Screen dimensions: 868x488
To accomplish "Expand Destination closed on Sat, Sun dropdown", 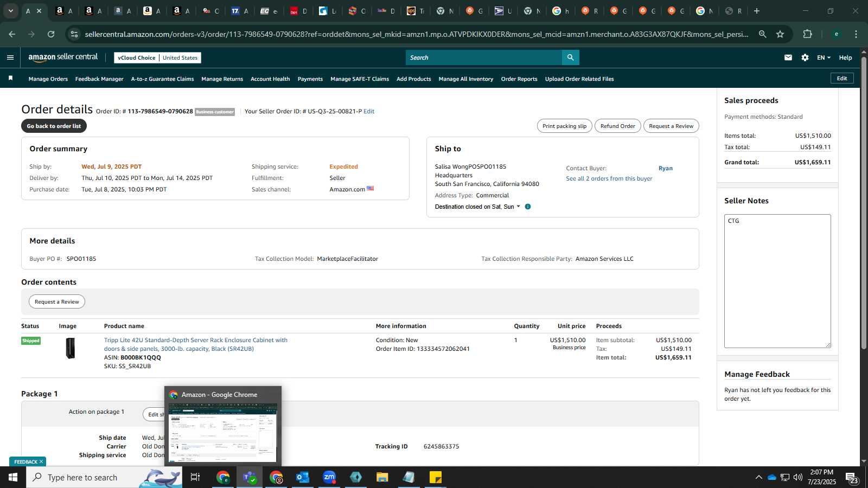I will [x=477, y=207].
